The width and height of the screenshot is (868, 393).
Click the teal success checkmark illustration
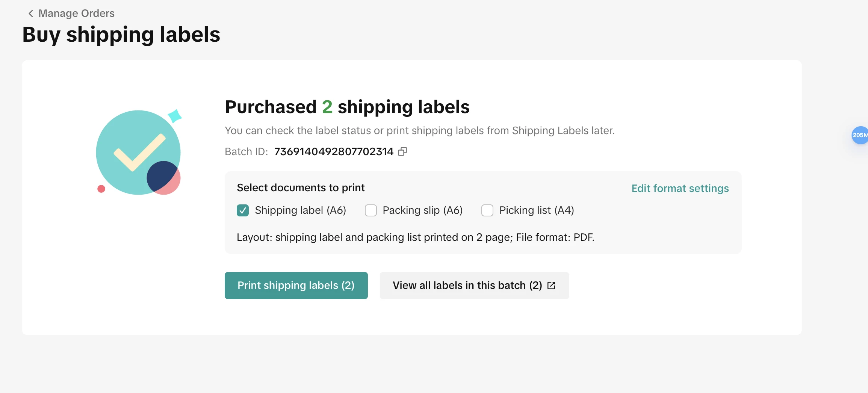[138, 153]
